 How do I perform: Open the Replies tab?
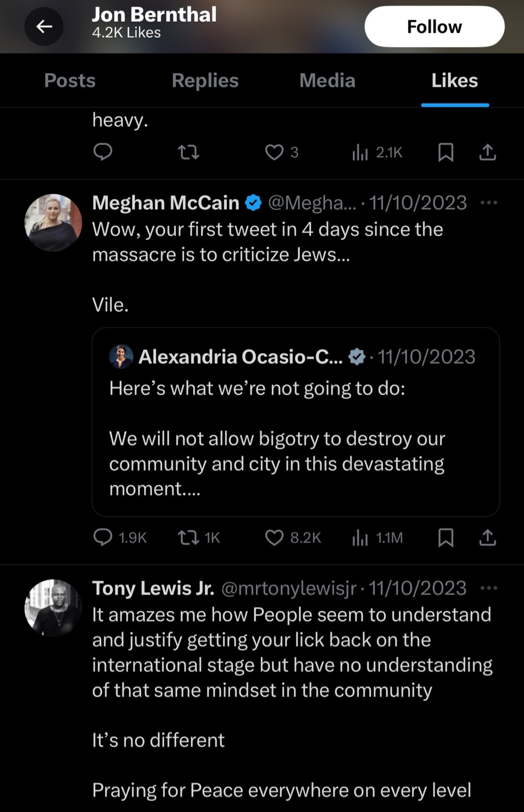[205, 81]
